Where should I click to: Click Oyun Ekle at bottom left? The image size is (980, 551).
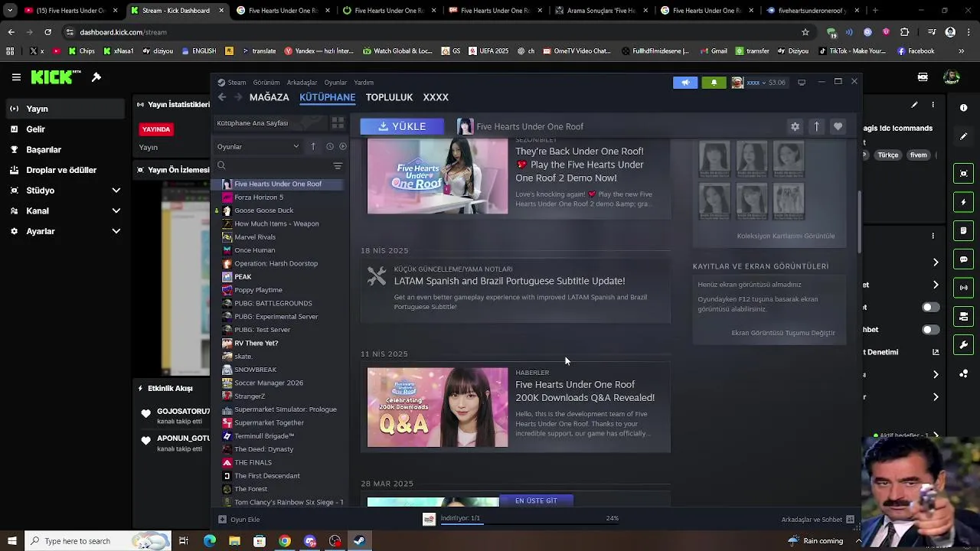coord(240,520)
